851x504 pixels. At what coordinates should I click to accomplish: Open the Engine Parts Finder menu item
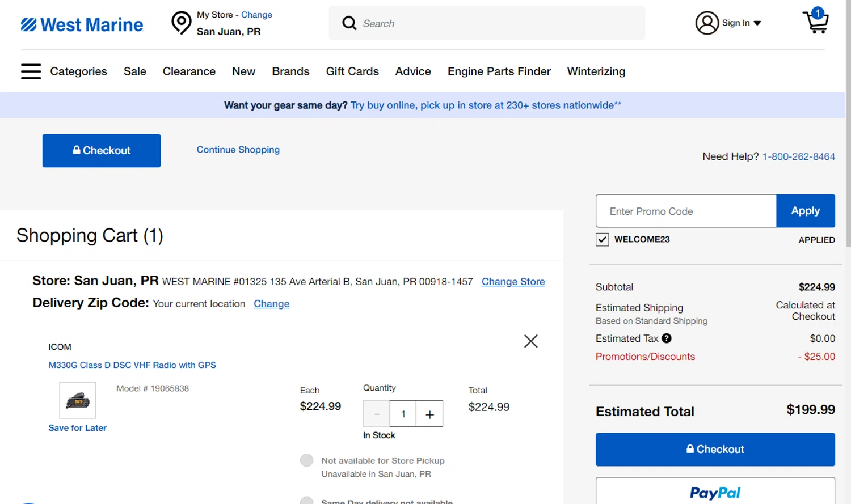[x=499, y=71]
